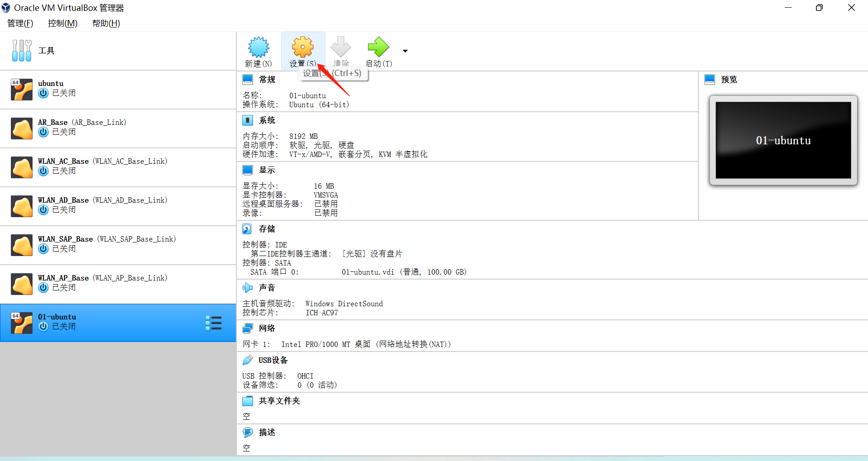This screenshot has width=868, height=461.
Task: Click the Intel PRO/1000 MT network adapter text
Action: click(366, 344)
